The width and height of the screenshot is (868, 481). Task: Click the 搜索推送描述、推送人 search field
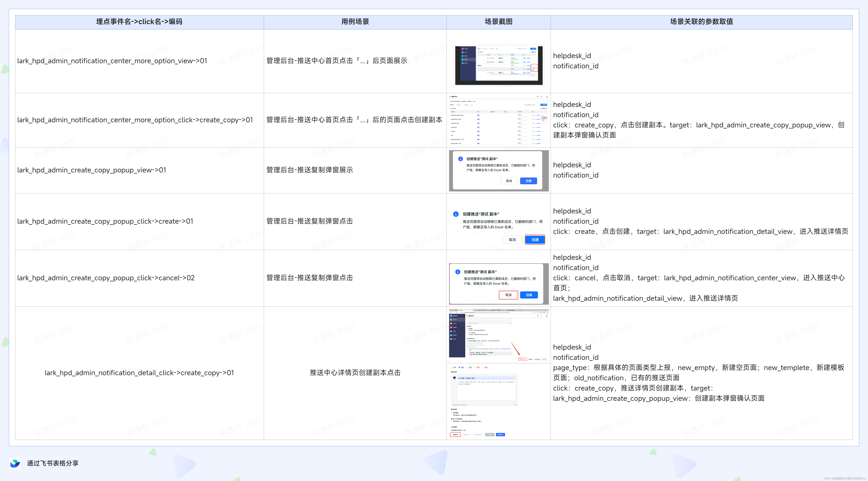(531, 105)
